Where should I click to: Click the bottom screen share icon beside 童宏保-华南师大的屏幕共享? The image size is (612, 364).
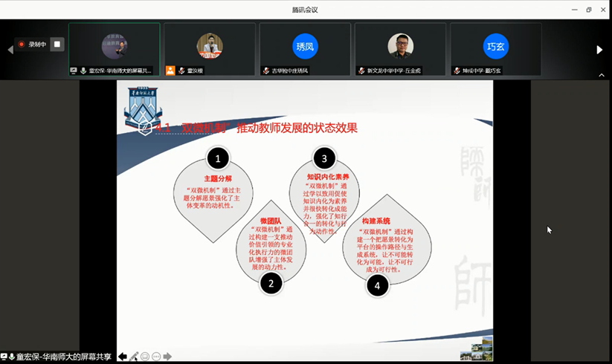pos(4,357)
